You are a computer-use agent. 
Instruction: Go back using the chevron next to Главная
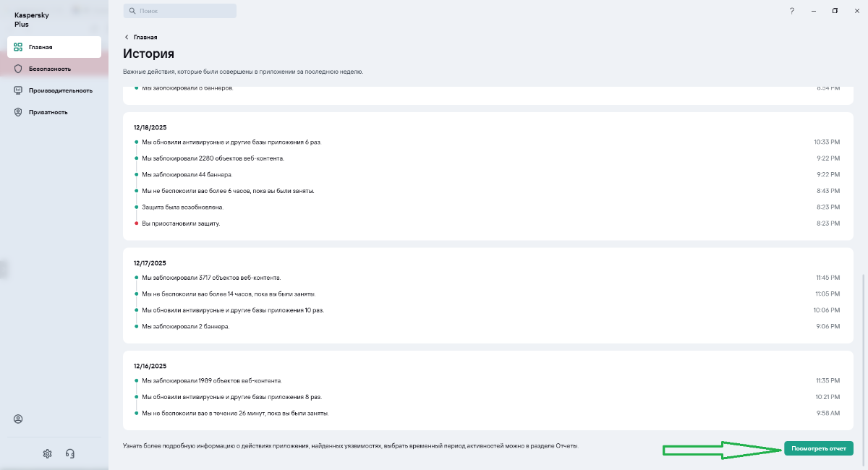pyautogui.click(x=127, y=37)
